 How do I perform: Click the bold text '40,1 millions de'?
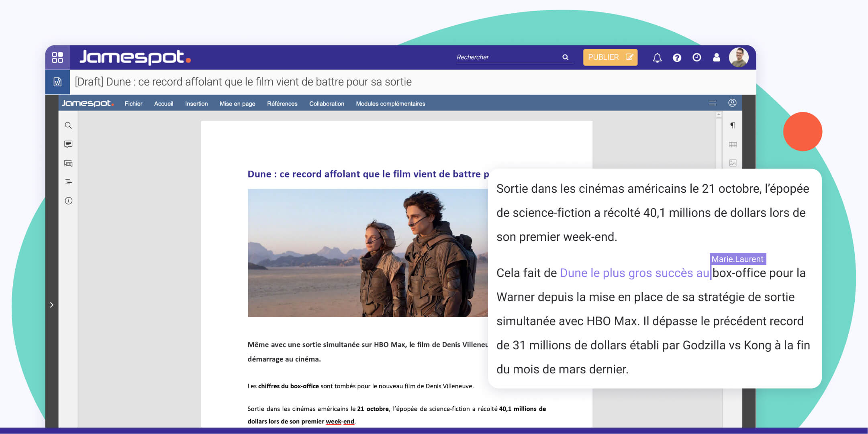click(x=523, y=409)
